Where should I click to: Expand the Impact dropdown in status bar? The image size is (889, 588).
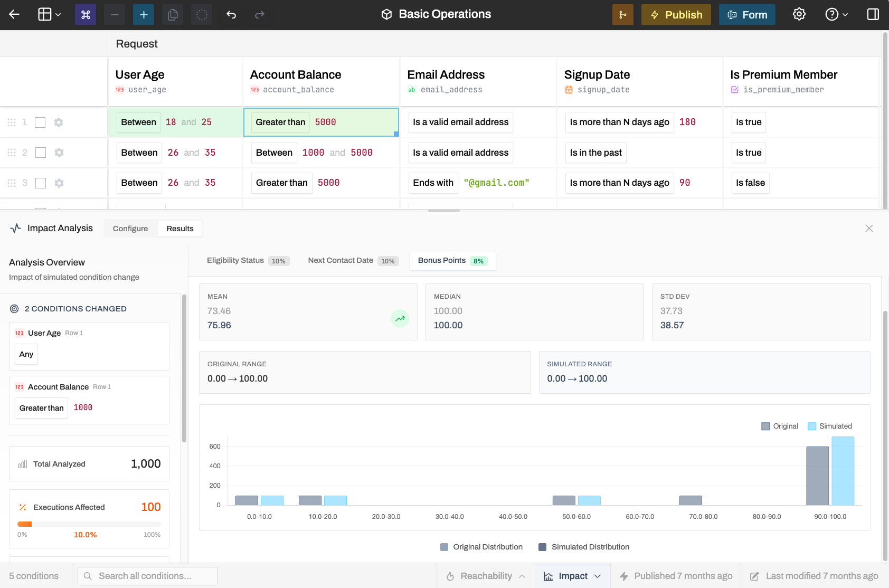[x=573, y=576]
